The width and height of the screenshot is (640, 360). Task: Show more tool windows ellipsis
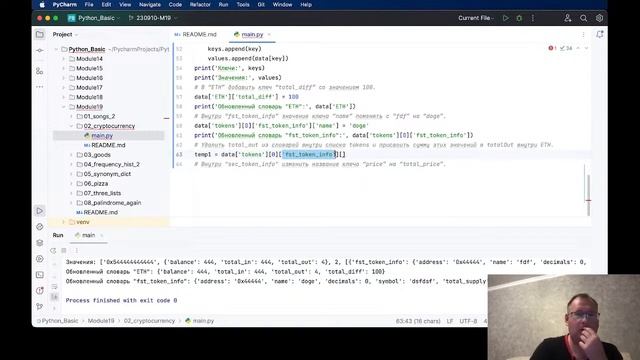[40, 87]
